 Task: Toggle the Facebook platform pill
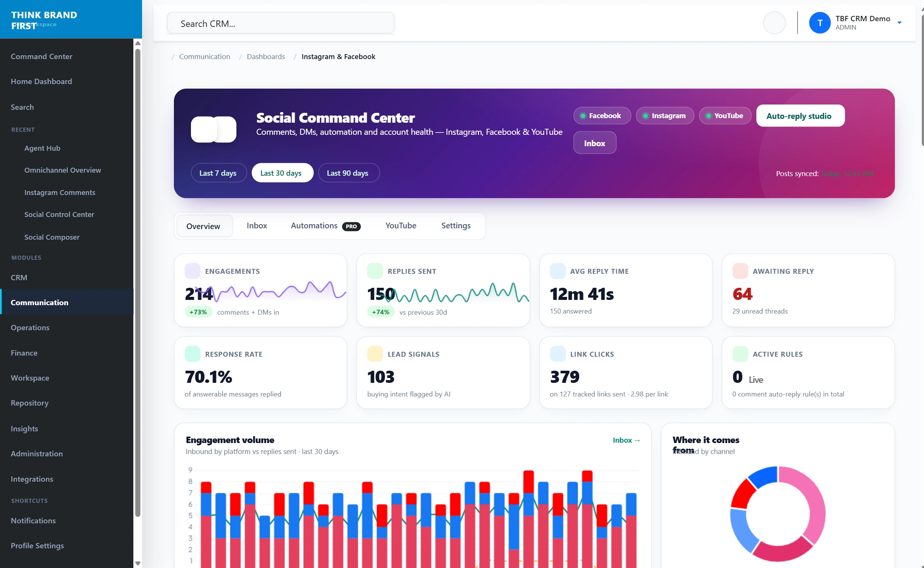tap(602, 115)
